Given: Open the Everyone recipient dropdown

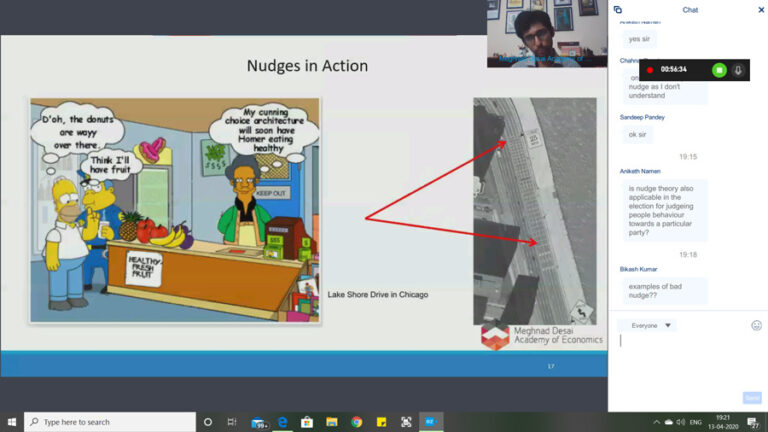Looking at the screenshot, I should tap(647, 325).
